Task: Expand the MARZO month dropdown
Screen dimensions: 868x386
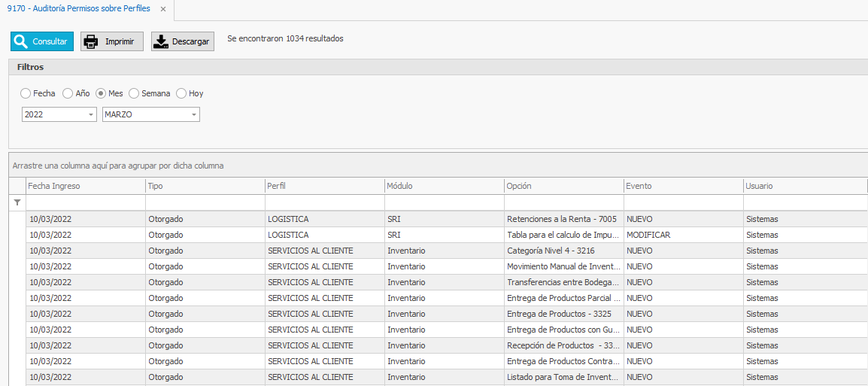Action: [x=194, y=114]
